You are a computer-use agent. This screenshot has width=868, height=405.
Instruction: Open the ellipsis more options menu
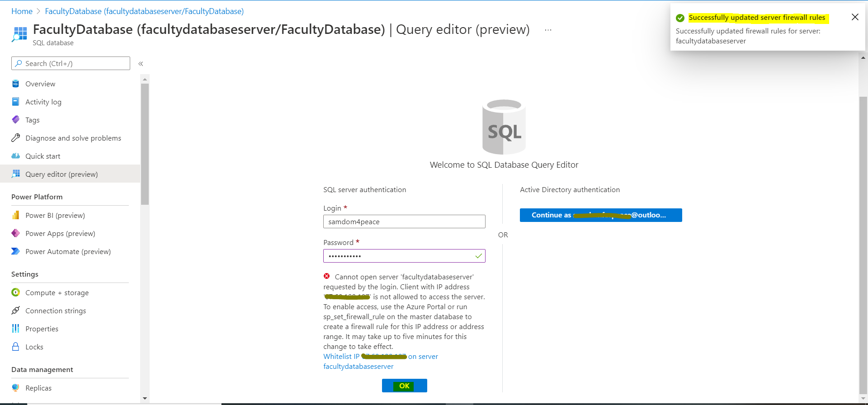coord(548,30)
